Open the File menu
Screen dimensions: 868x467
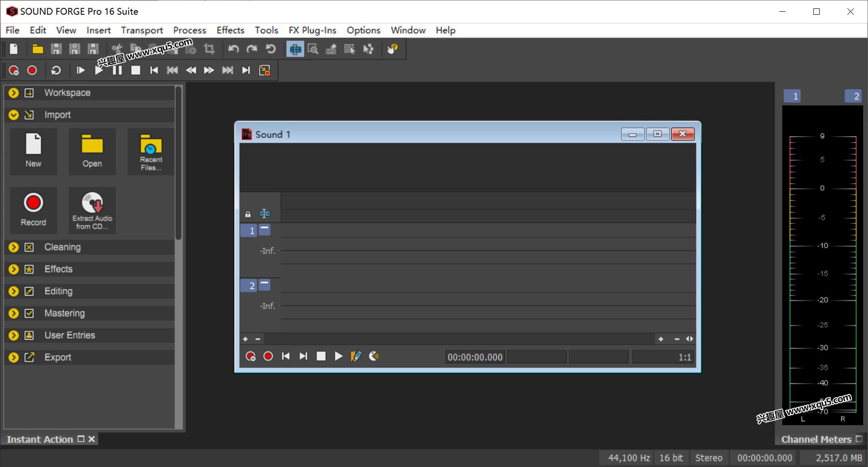tap(12, 30)
